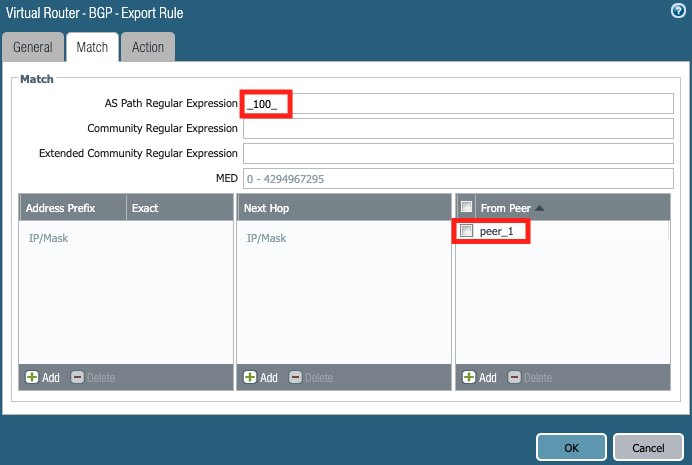Click the MED value field
Image resolution: width=692 pixels, height=465 pixels.
[458, 179]
